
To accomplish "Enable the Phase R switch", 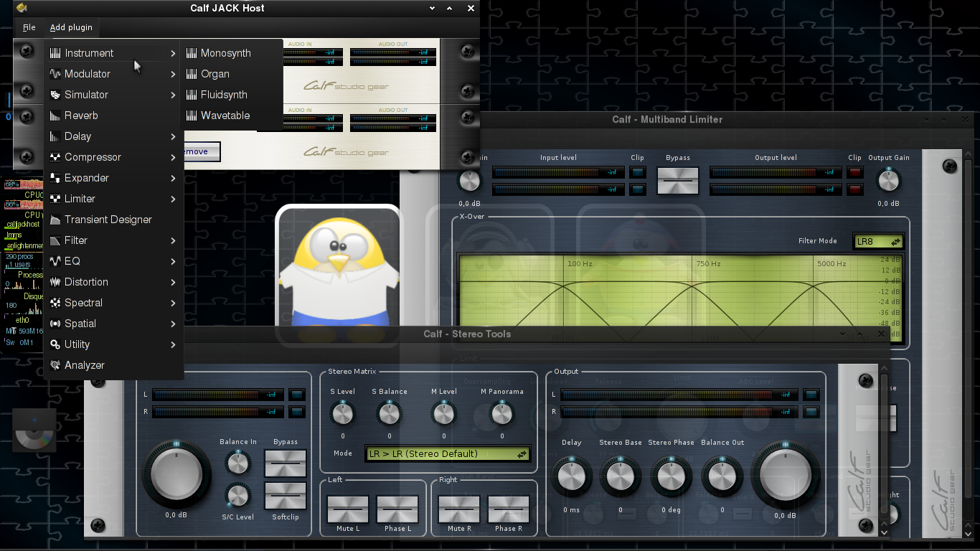I will point(508,509).
